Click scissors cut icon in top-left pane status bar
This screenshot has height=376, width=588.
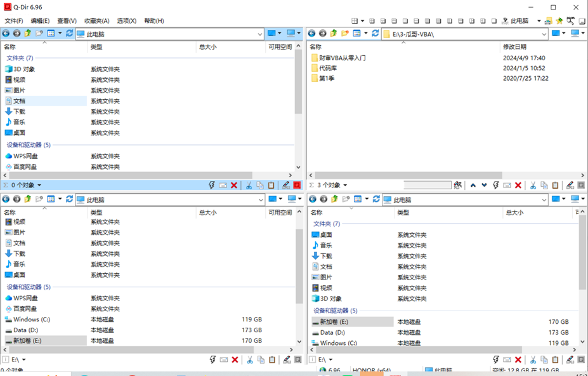[x=249, y=185]
